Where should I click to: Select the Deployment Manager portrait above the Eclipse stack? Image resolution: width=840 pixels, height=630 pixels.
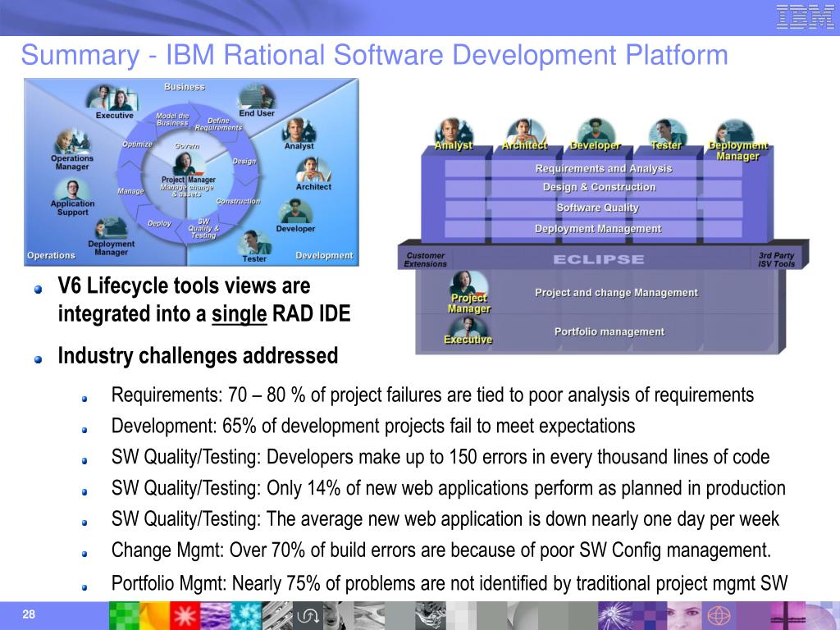[736, 132]
